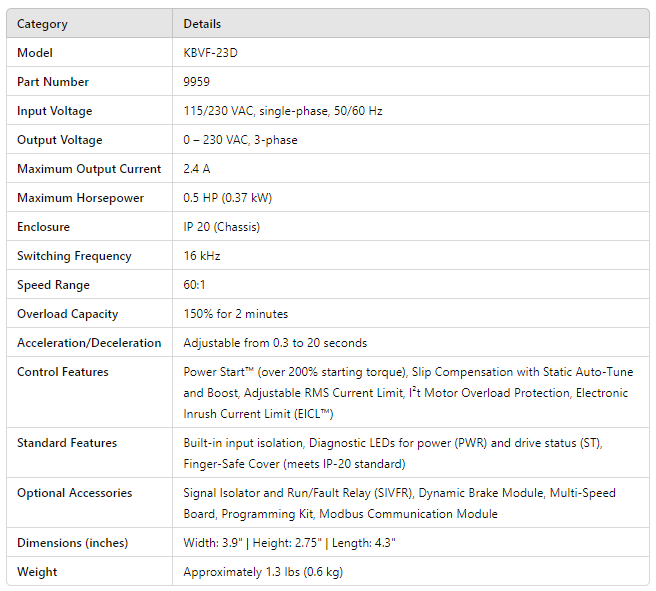This screenshot has height=591, width=656.
Task: Select the acceleration 0.3 to 20 seconds text
Action: tap(275, 343)
